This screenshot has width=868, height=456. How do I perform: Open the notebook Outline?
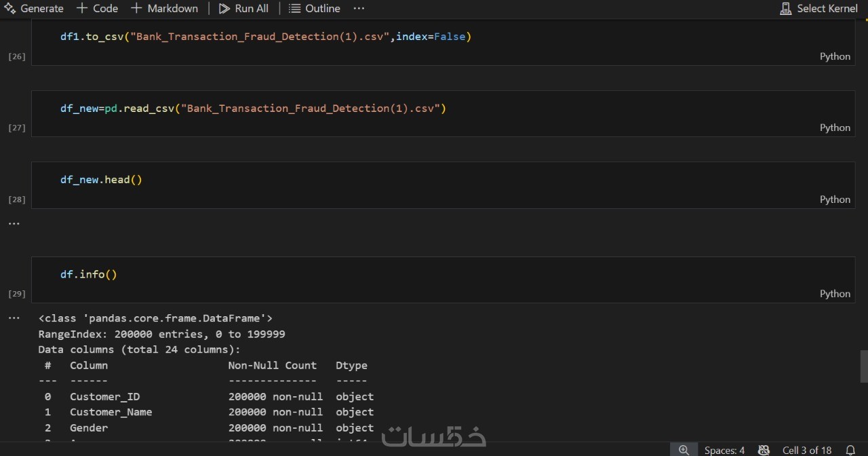click(314, 8)
